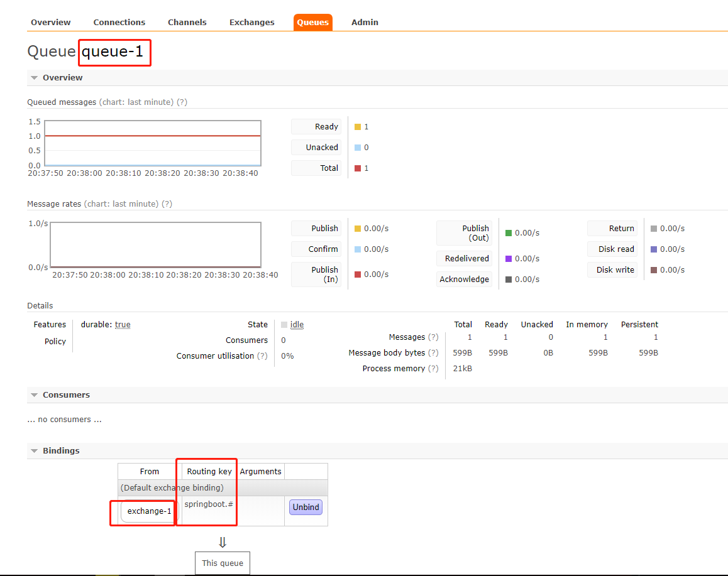This screenshot has height=576, width=728.
Task: Click the 21kB process memory value
Action: (463, 369)
